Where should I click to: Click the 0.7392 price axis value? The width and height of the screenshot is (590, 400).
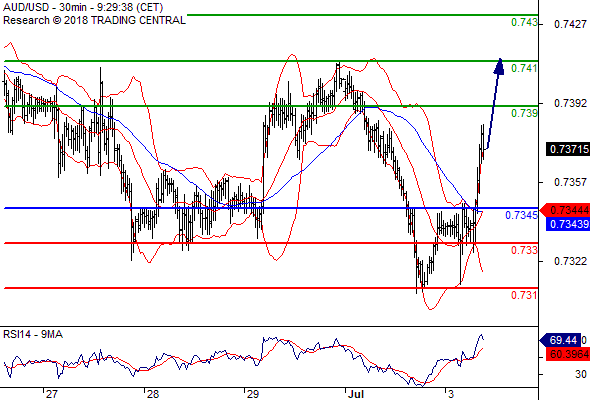[x=570, y=103]
